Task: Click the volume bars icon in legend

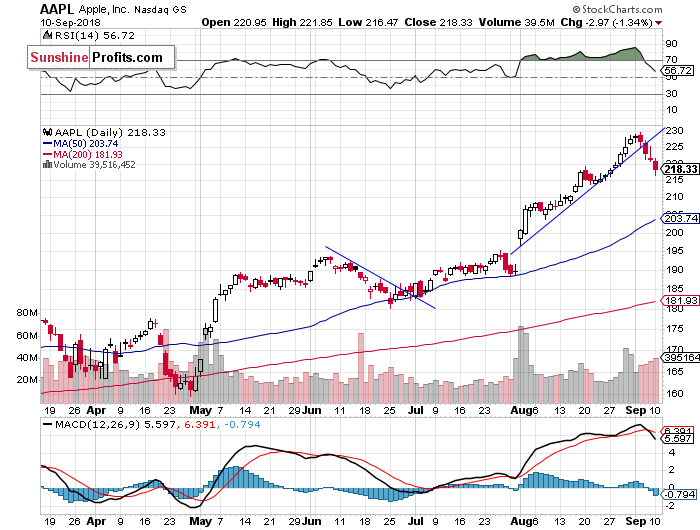Action: pyautogui.click(x=47, y=164)
